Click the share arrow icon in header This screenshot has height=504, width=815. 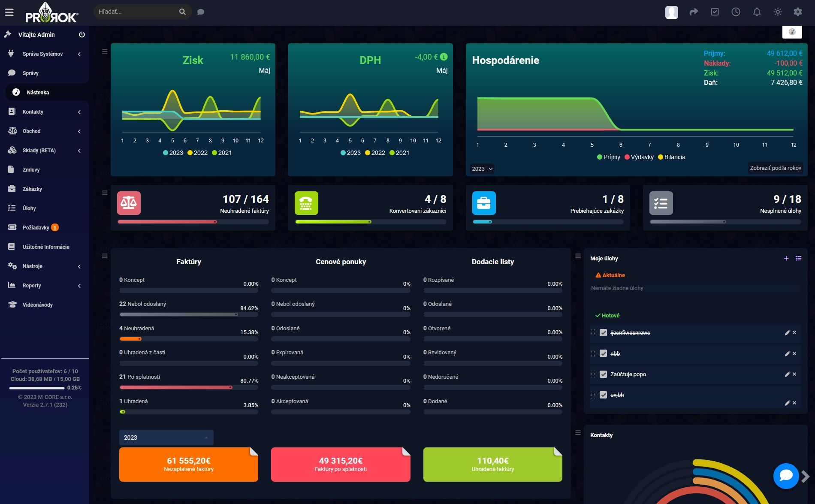coord(693,12)
